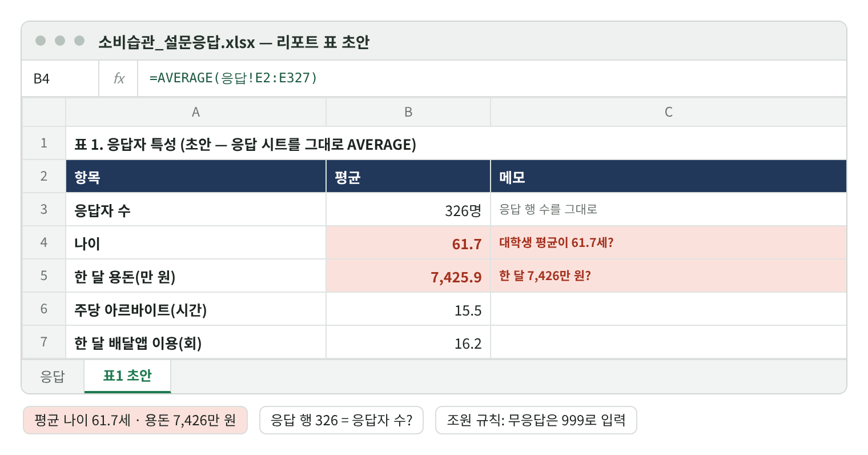Viewport: 868px width, 455px height.
Task: Click the 평균 header cell
Action: pos(408,177)
